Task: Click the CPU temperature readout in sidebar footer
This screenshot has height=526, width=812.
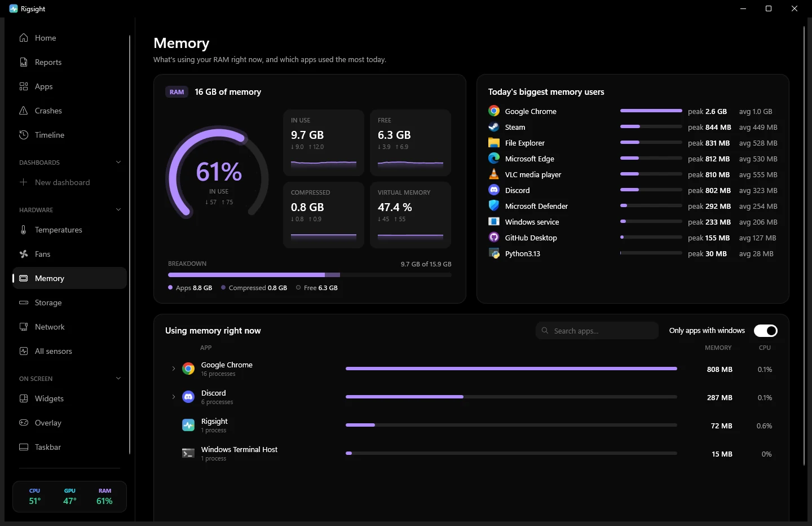Action: tap(35, 496)
